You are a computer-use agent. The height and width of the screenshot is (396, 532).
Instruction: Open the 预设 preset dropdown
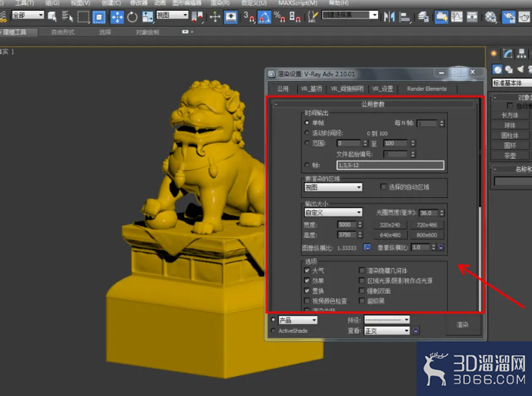pos(386,320)
